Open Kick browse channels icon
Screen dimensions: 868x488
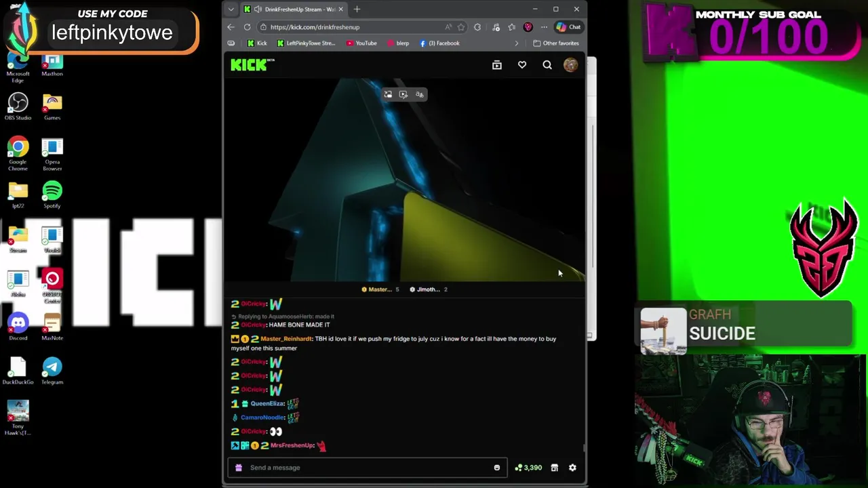point(497,65)
